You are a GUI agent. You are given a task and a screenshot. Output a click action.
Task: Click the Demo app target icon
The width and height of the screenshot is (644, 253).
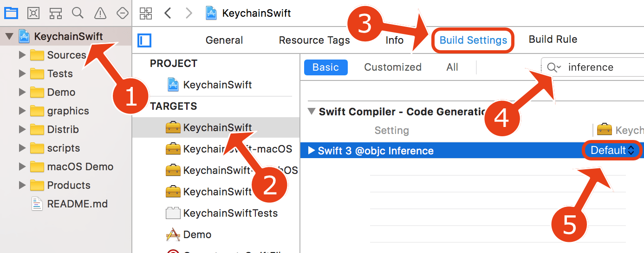(173, 234)
